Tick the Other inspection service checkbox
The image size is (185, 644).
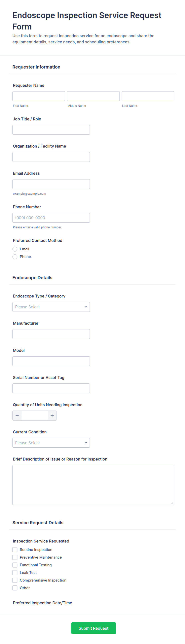point(15,588)
